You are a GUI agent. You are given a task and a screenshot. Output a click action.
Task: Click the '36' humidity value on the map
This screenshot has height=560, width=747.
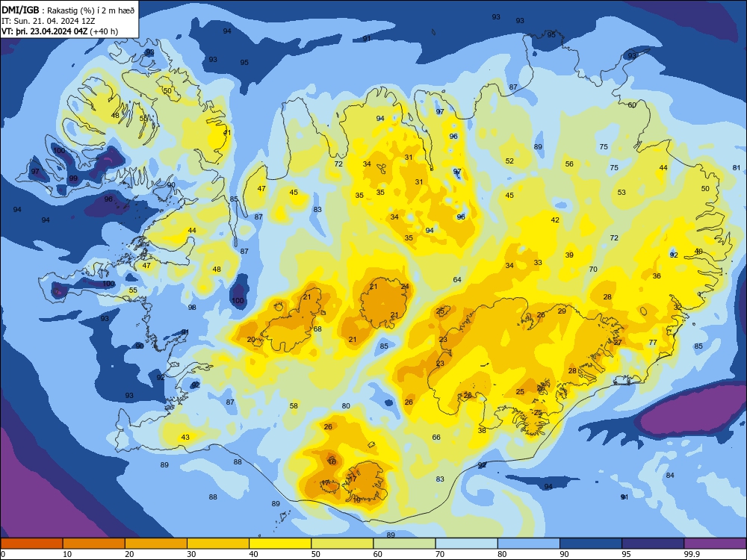(x=657, y=276)
